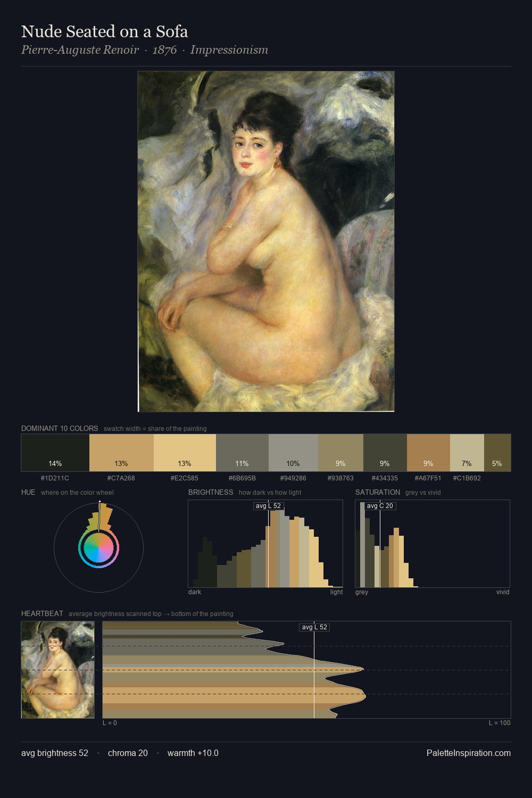This screenshot has width=532, height=798.
Task: Click the 'vivid' saturation axis label
Action: coord(503,592)
